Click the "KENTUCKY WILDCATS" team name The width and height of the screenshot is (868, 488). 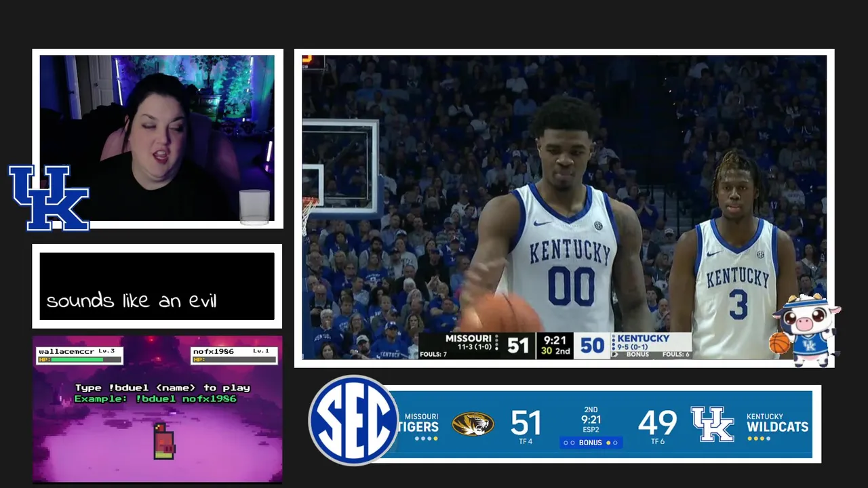point(777,422)
